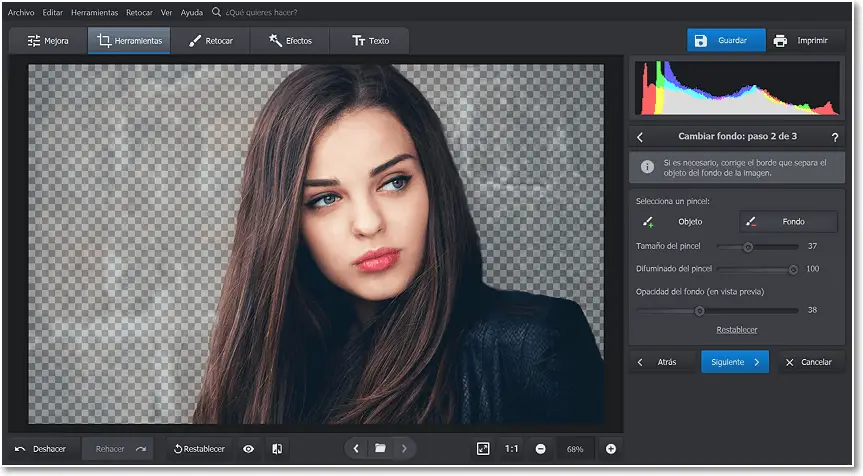This screenshot has height=476, width=863.
Task: Click the '¿Qué quieres hacer?' search field
Action: point(261,12)
